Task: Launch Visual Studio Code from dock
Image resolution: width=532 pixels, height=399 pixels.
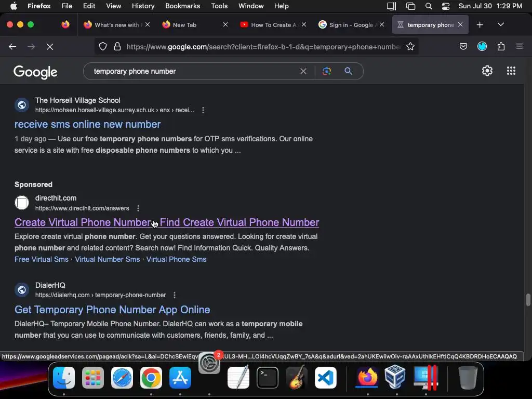Action: 326,378
